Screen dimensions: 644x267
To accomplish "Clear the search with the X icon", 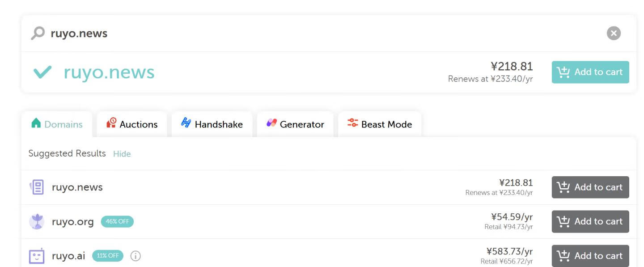I will tap(614, 33).
